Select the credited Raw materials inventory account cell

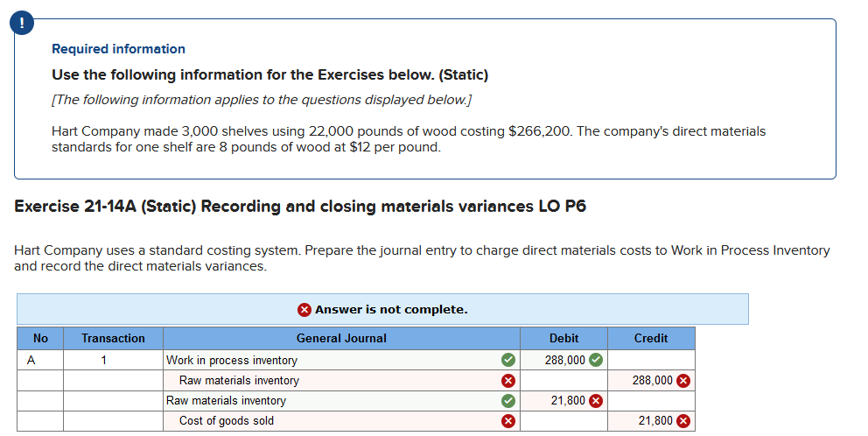(x=341, y=381)
